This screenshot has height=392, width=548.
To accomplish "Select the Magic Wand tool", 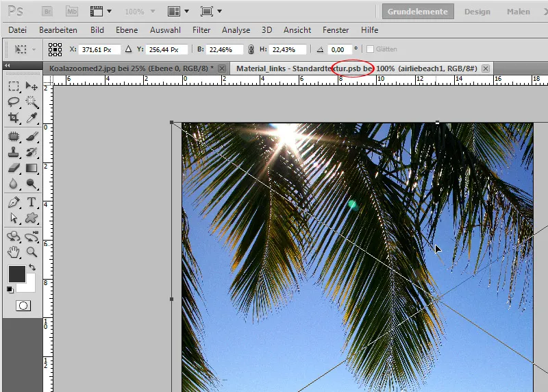I will click(32, 101).
